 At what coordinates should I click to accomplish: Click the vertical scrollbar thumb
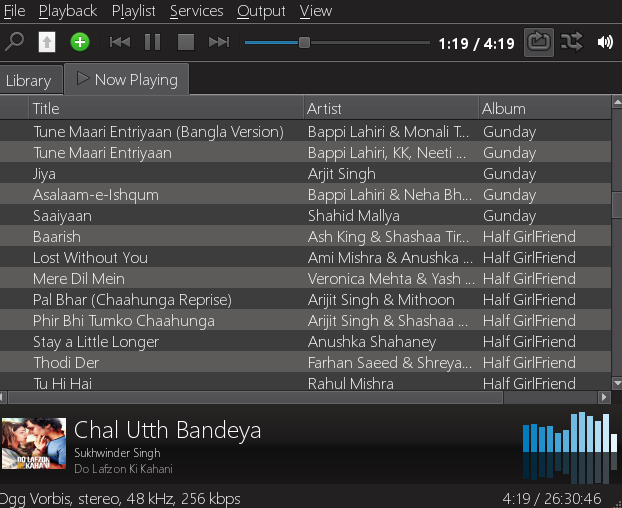pyautogui.click(x=617, y=205)
